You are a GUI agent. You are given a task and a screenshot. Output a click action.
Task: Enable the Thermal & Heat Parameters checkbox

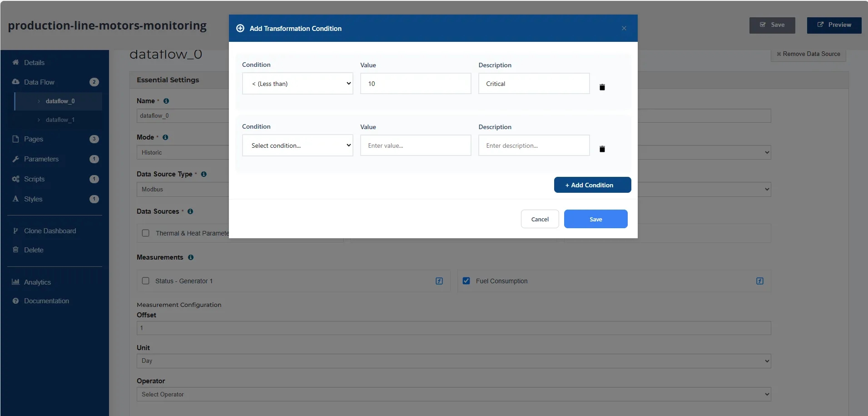pyautogui.click(x=145, y=233)
